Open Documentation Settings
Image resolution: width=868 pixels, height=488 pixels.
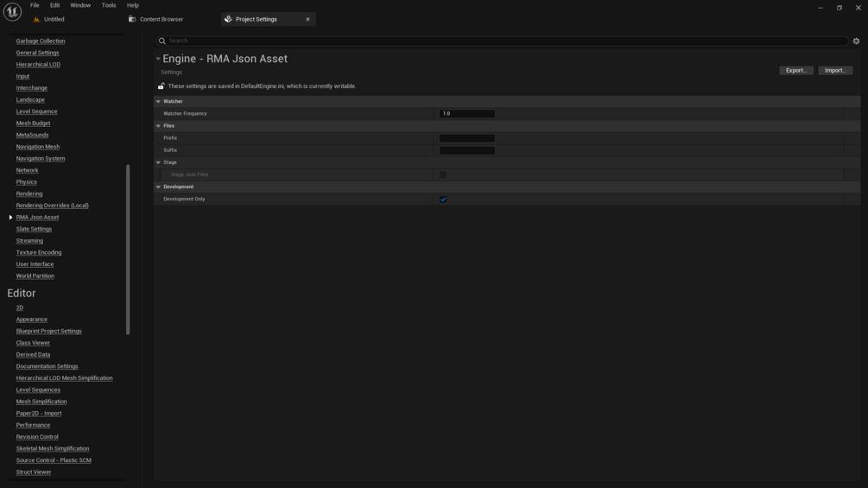point(47,366)
